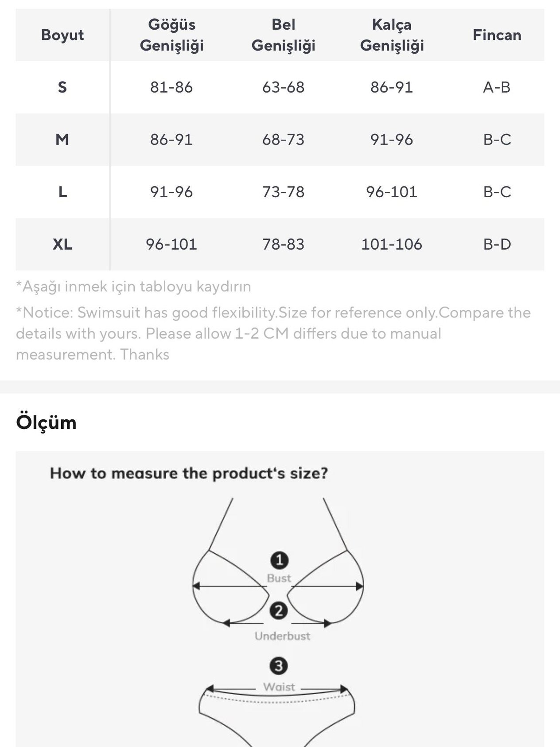Screen dimensions: 560x747
Task: Select the Bel Genişliği column header
Action: (284, 35)
